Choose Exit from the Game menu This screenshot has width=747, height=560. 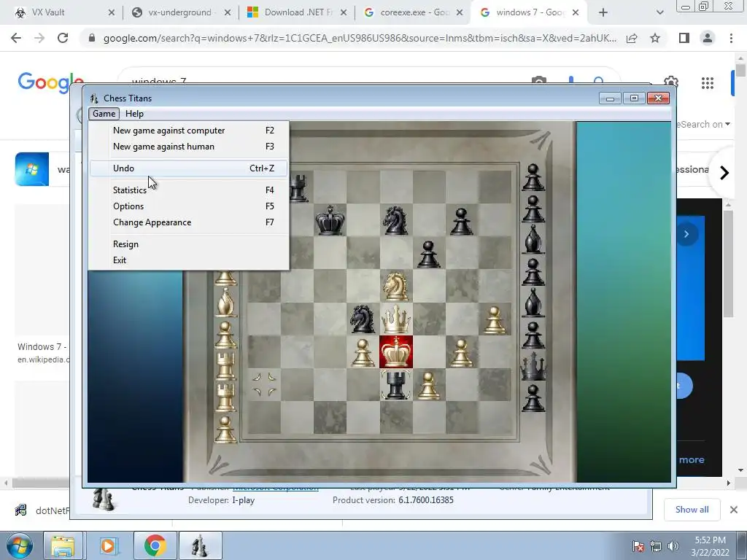pyautogui.click(x=189, y=260)
